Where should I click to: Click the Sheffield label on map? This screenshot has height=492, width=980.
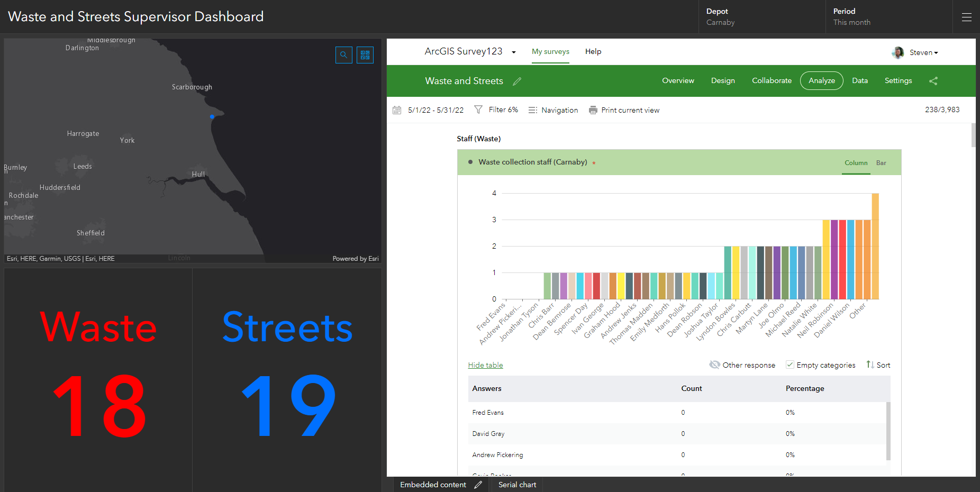(x=90, y=233)
